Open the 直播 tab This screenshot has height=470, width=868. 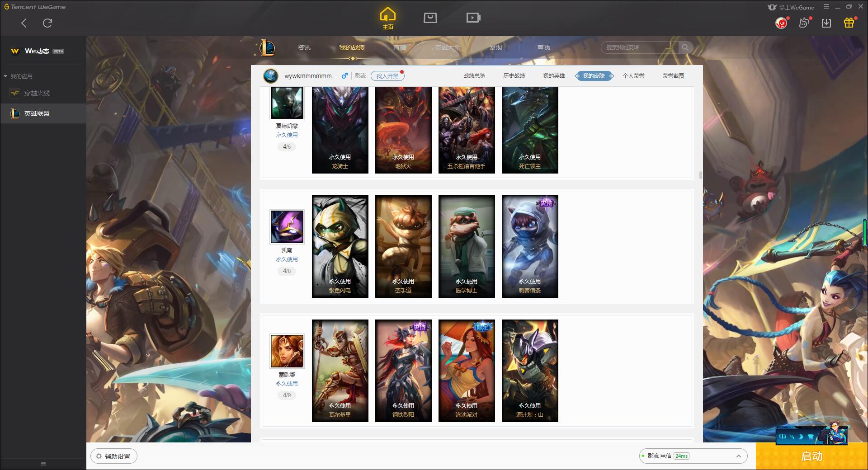pos(400,47)
